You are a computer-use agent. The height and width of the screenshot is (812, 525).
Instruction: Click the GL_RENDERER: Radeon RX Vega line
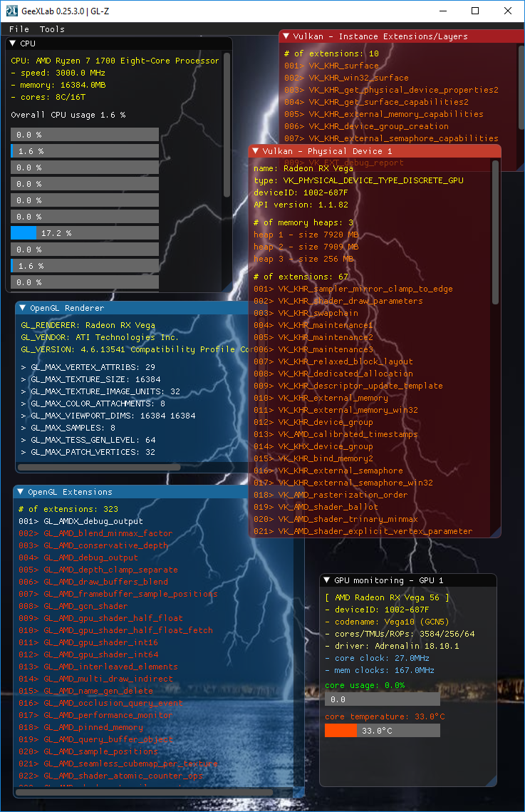88,325
